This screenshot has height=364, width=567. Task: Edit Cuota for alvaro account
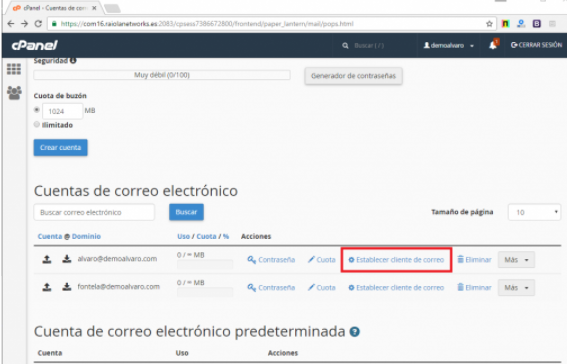(x=322, y=260)
